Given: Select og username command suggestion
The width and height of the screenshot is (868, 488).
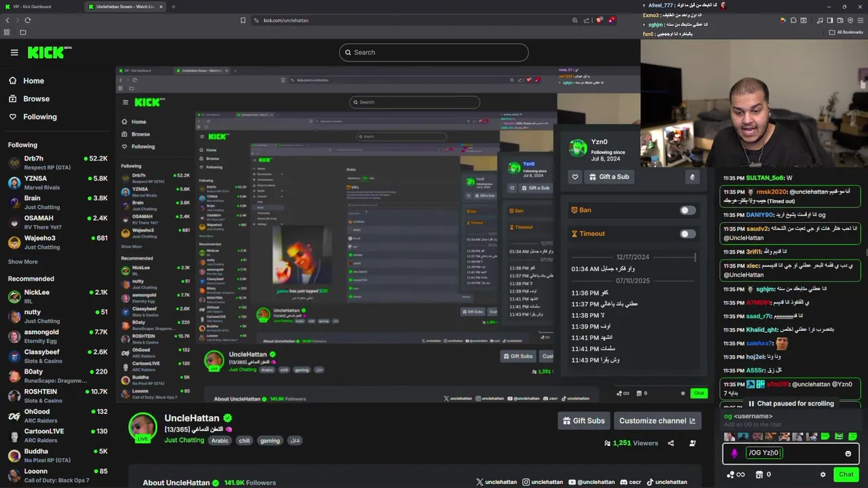Looking at the screenshot, I should tap(791, 420).
